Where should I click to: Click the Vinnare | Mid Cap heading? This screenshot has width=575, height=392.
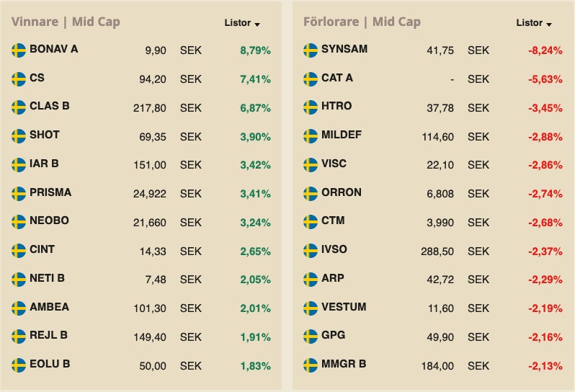[x=66, y=22]
